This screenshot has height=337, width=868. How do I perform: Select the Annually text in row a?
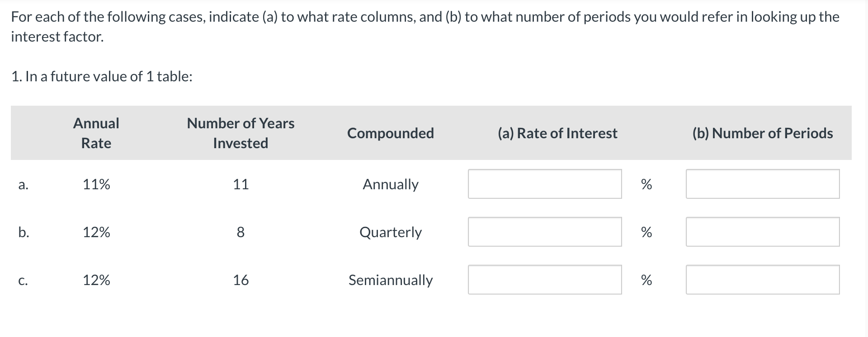coord(391,185)
